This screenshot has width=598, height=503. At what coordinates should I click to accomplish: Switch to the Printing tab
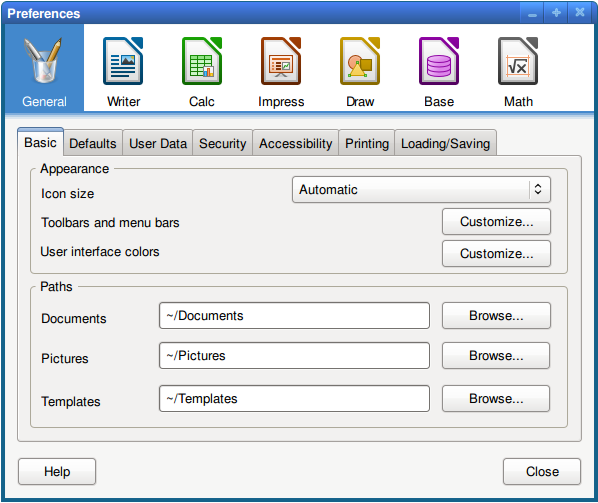pyautogui.click(x=367, y=143)
